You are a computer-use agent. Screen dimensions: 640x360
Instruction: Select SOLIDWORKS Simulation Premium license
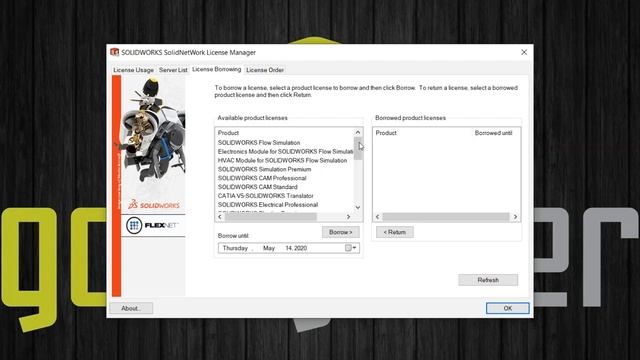[264, 169]
